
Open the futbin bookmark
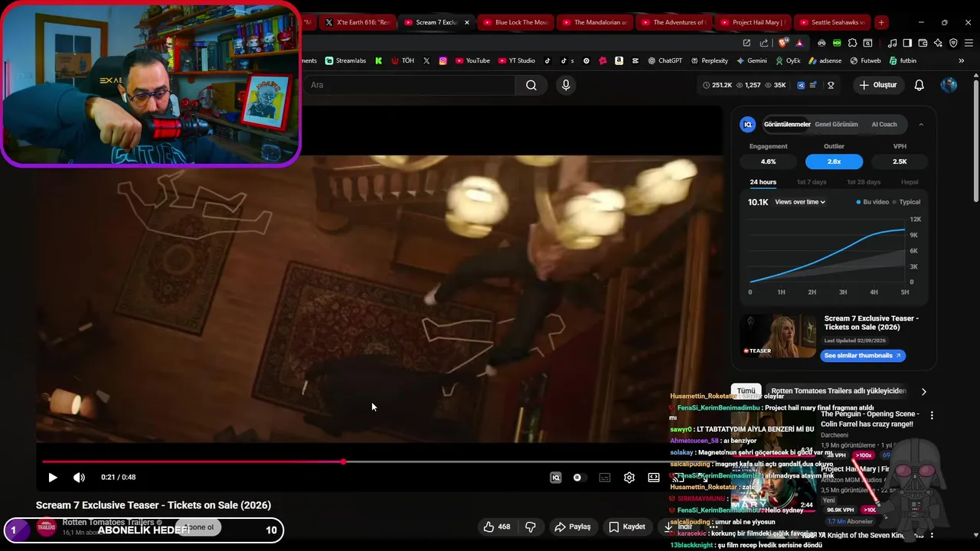click(902, 60)
